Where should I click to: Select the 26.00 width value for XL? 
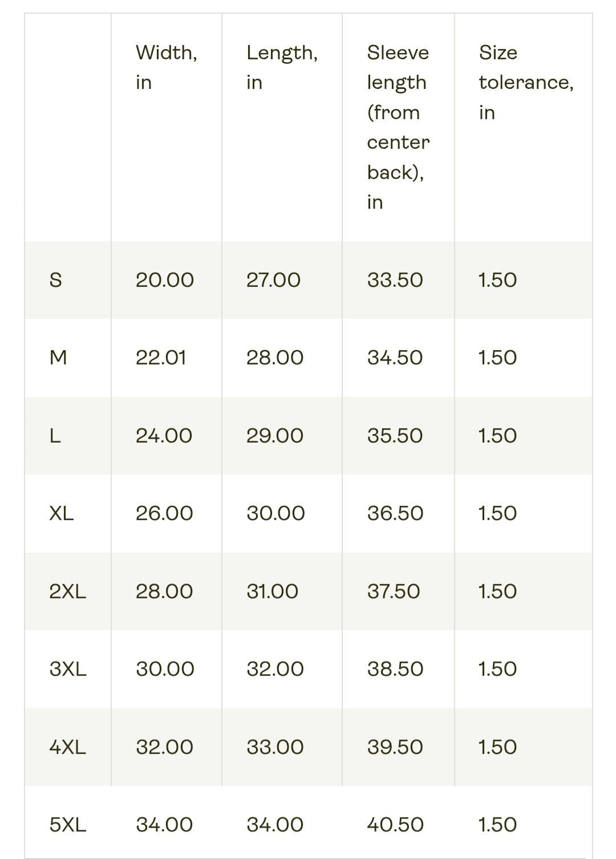[164, 513]
